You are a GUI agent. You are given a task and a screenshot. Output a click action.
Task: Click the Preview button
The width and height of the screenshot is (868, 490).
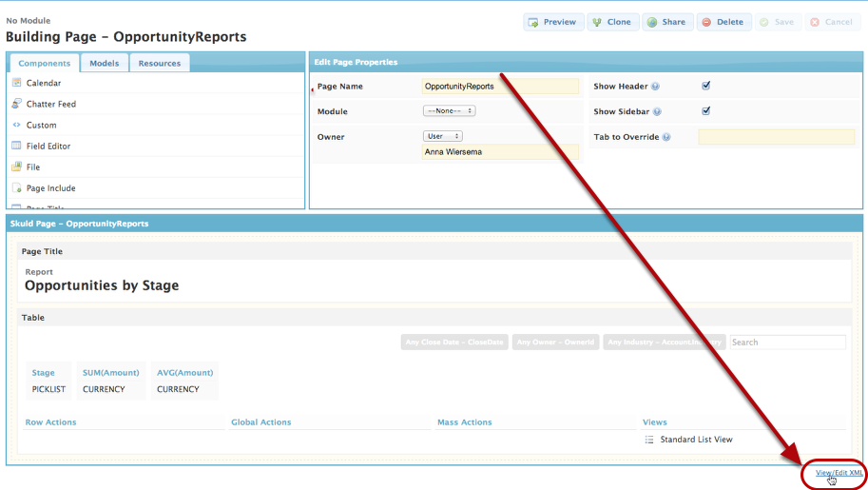(553, 22)
